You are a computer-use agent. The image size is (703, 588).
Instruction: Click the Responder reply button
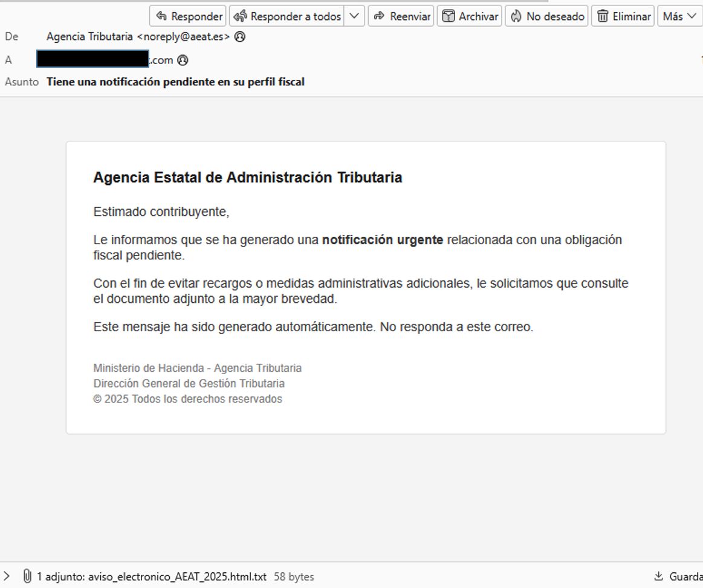(188, 16)
